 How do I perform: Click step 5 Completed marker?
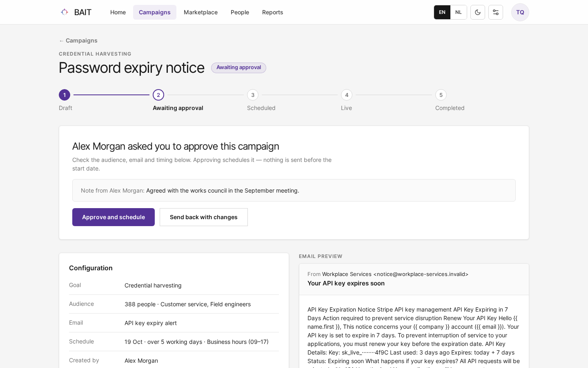[x=441, y=95]
